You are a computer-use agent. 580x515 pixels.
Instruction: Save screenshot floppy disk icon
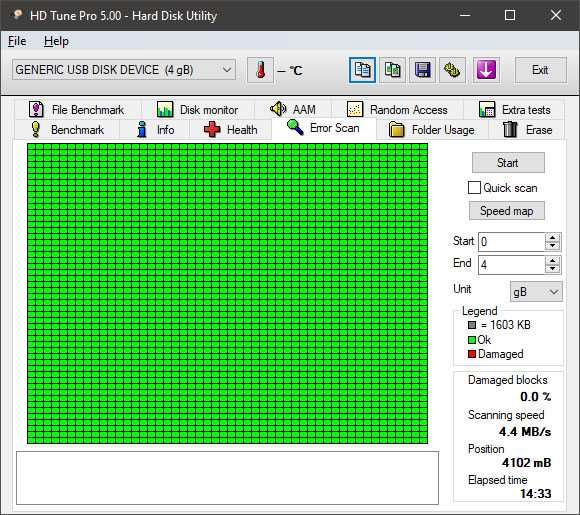pyautogui.click(x=422, y=70)
